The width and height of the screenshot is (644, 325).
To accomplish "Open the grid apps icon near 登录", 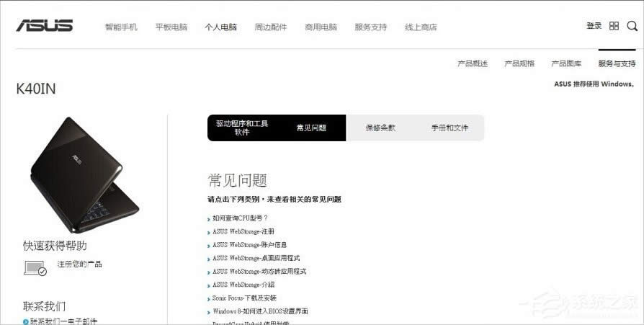I will (x=614, y=26).
